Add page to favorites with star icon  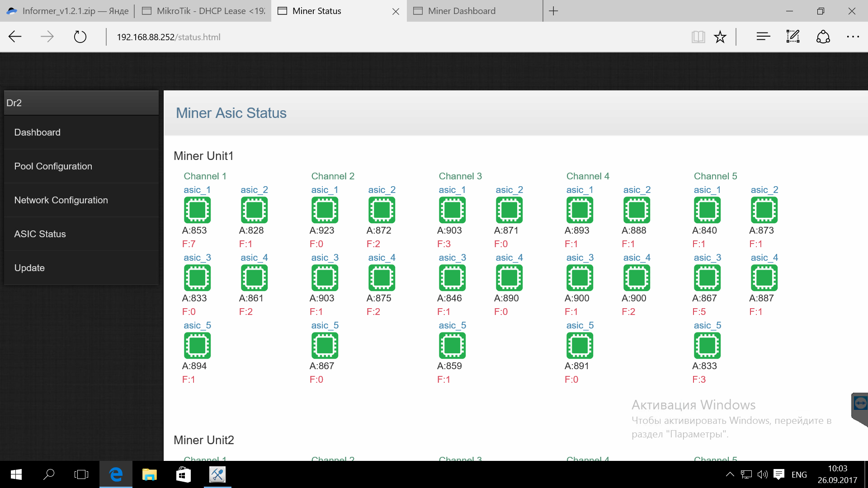(x=720, y=37)
